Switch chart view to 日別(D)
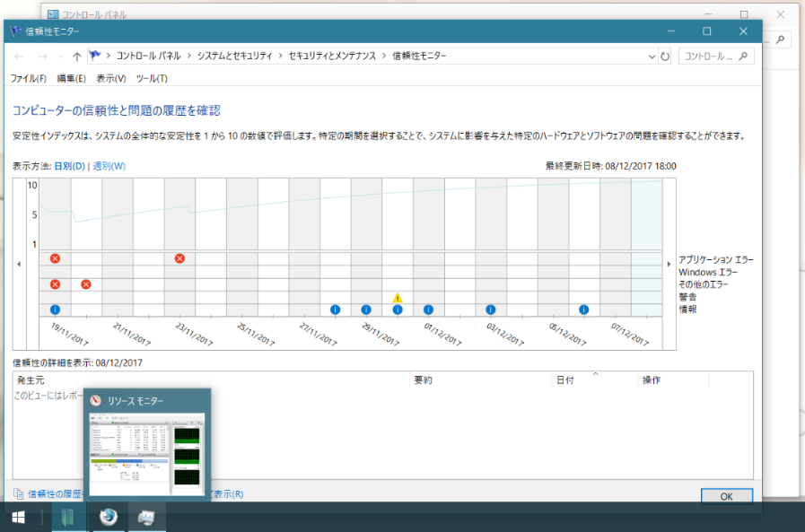The width and height of the screenshot is (805, 532). tap(70, 166)
